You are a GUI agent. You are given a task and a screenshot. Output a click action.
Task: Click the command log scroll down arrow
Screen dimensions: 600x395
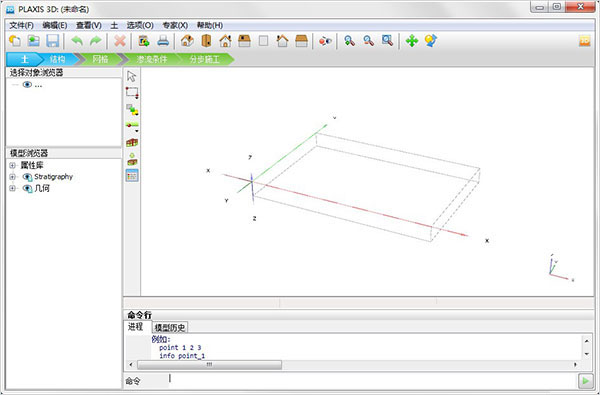click(587, 354)
